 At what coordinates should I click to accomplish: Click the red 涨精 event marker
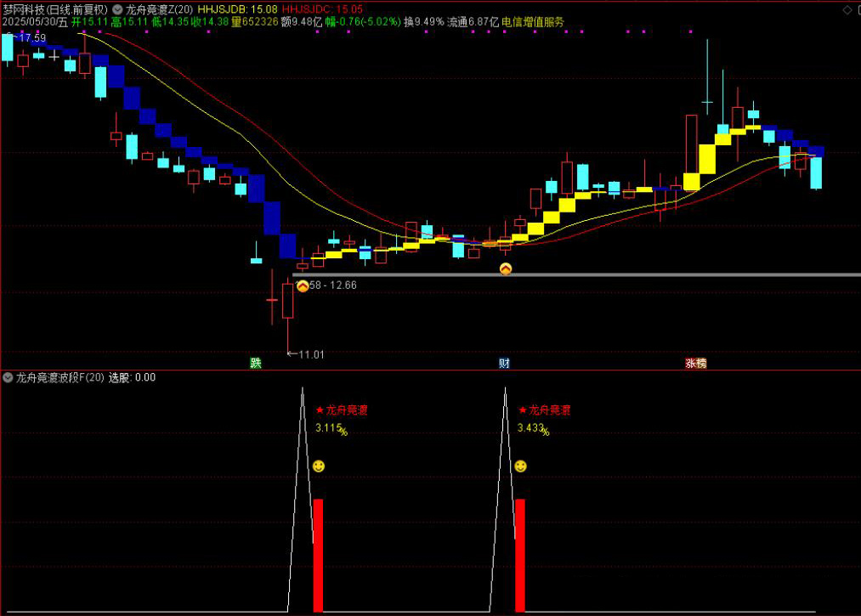pos(696,363)
